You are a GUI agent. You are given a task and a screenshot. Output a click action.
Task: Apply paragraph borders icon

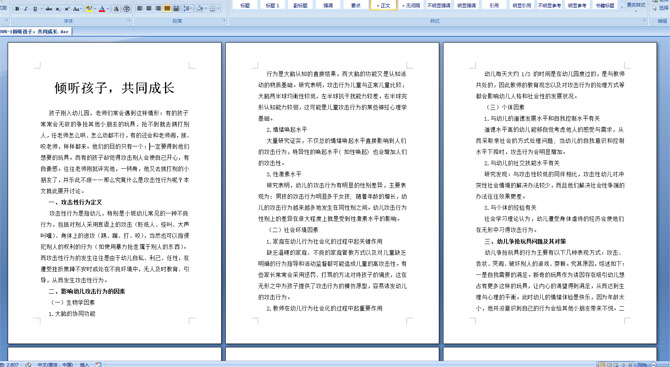(x=212, y=9)
